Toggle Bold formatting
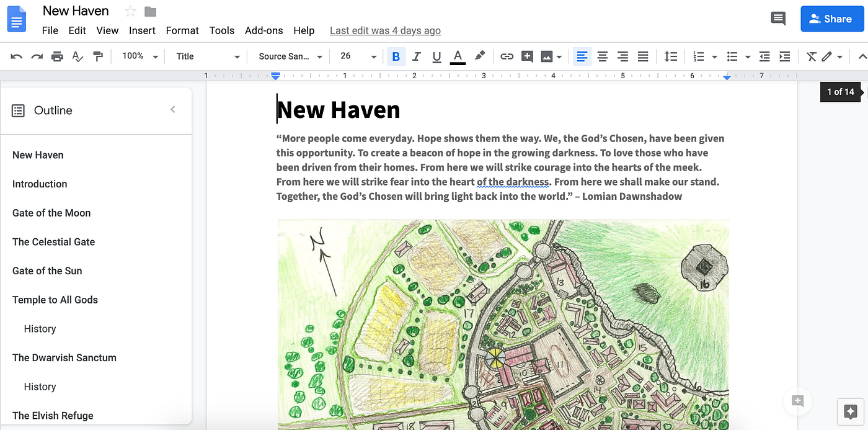This screenshot has width=868, height=430. point(396,56)
